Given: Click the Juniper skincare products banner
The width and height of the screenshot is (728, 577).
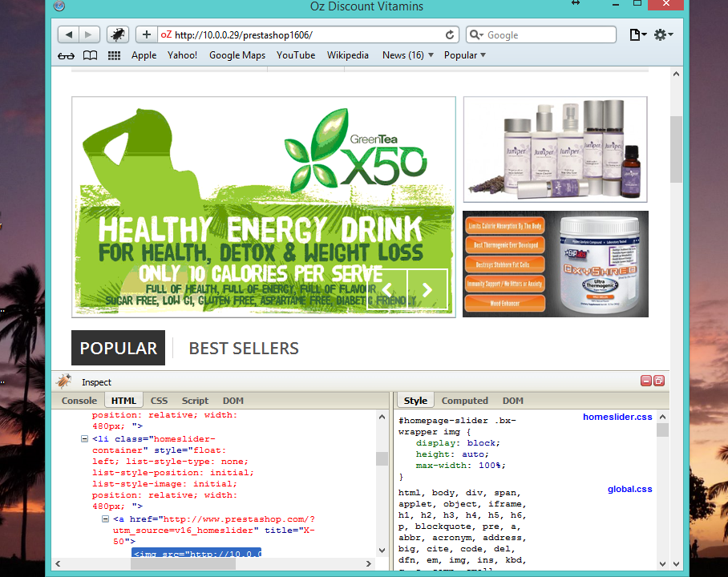Looking at the screenshot, I should (x=556, y=150).
